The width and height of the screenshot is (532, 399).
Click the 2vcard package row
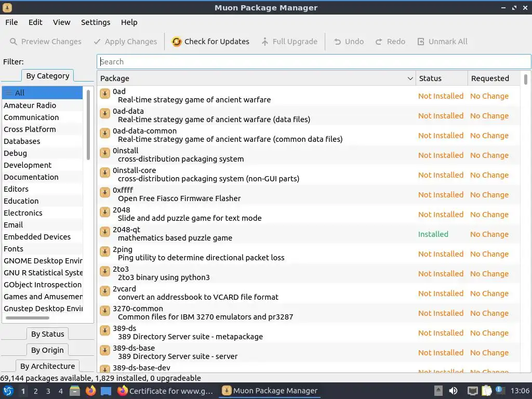pyautogui.click(x=309, y=293)
